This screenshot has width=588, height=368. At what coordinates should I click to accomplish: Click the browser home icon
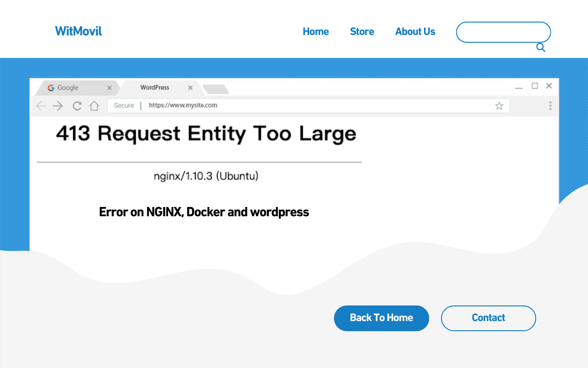(94, 105)
